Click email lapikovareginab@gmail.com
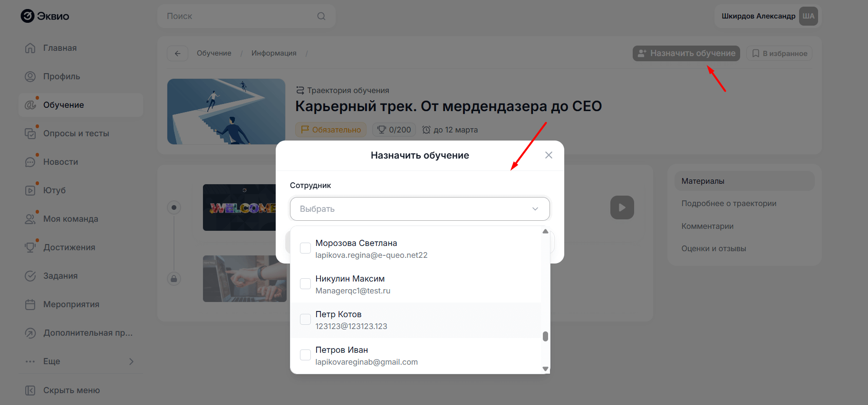This screenshot has height=405, width=868. tap(366, 362)
